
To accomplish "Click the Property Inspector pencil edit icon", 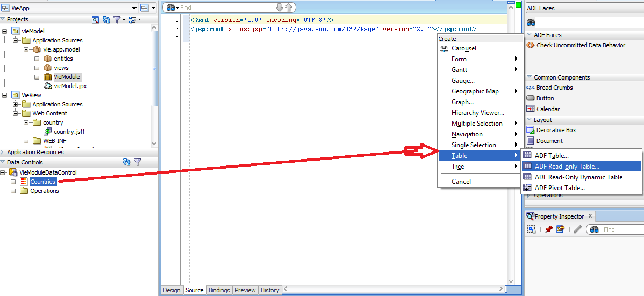I will (x=577, y=229).
